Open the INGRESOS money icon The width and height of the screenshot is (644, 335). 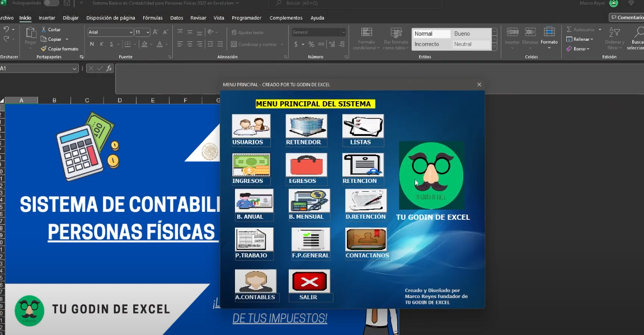pyautogui.click(x=251, y=164)
